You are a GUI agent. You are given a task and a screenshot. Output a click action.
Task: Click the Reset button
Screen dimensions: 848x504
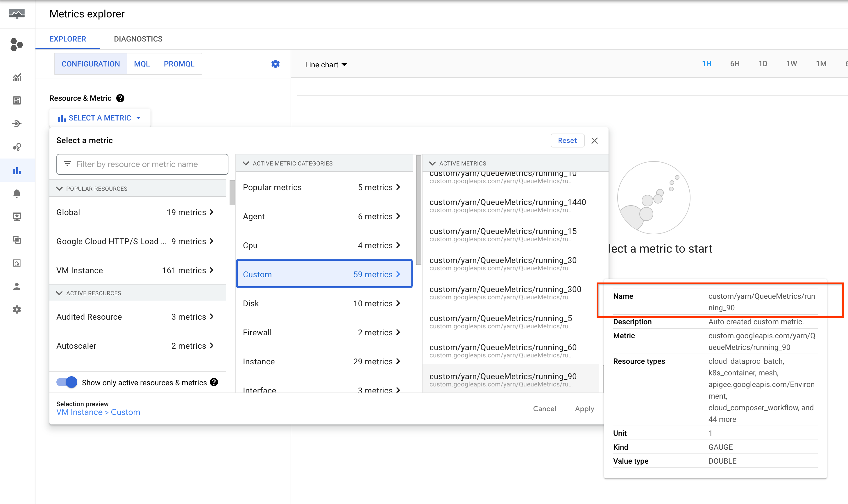pos(567,141)
